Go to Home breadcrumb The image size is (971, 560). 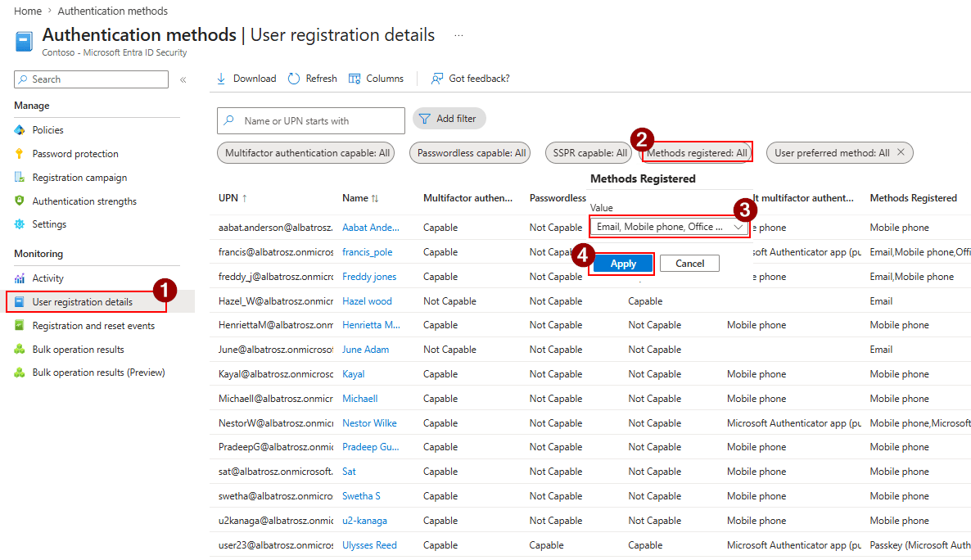(28, 11)
